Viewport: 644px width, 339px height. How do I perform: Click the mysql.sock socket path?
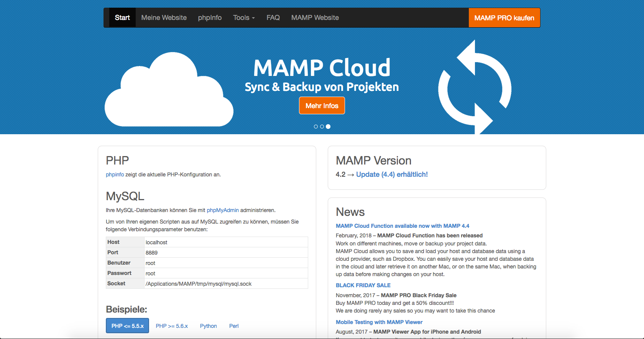click(x=199, y=284)
